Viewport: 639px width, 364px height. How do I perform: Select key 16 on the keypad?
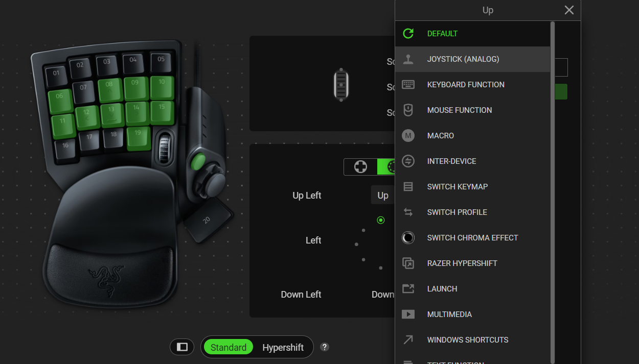point(66,150)
